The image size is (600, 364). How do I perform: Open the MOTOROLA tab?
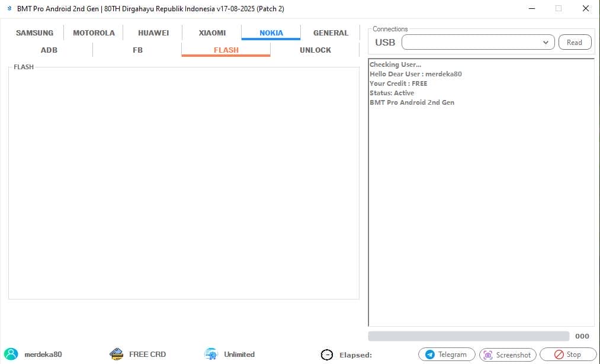94,33
